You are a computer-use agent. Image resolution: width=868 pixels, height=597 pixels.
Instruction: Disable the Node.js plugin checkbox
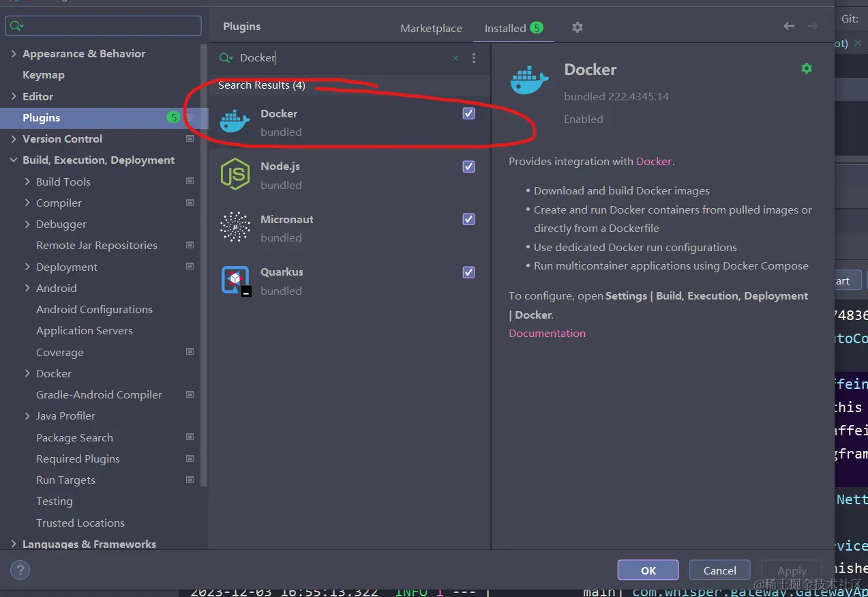tap(468, 166)
